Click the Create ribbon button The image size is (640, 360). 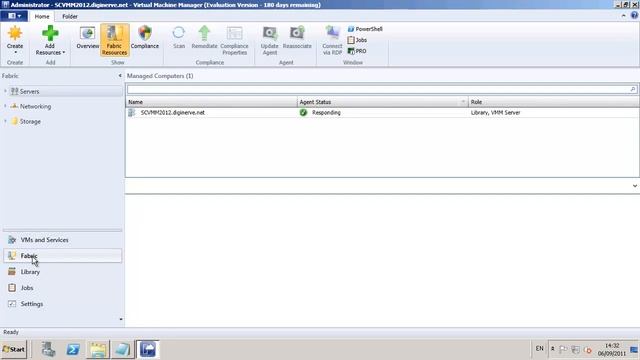pos(15,40)
